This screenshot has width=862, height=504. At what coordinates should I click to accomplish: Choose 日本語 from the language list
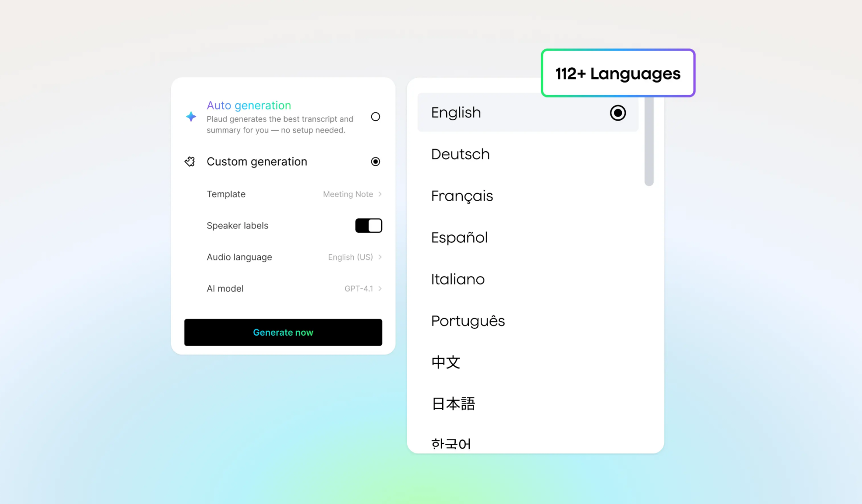pyautogui.click(x=453, y=404)
